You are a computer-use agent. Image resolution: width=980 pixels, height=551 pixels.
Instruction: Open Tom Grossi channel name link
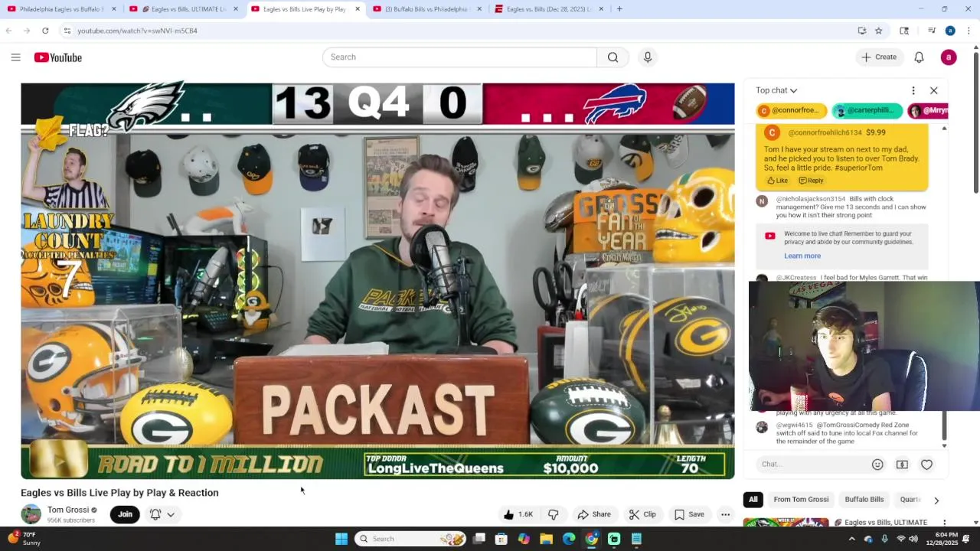coord(68,510)
